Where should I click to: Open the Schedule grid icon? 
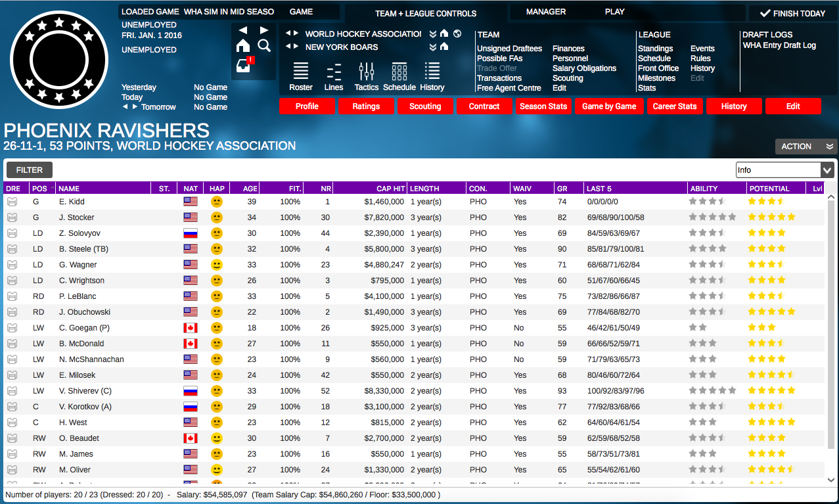tap(399, 72)
